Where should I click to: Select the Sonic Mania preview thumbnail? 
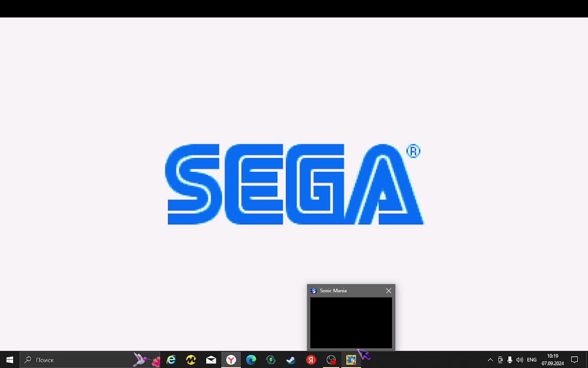(351, 323)
